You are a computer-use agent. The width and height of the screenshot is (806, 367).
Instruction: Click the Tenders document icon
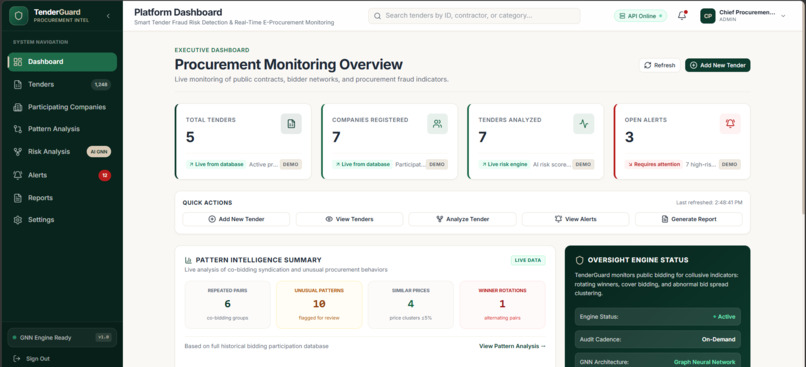pyautogui.click(x=18, y=84)
